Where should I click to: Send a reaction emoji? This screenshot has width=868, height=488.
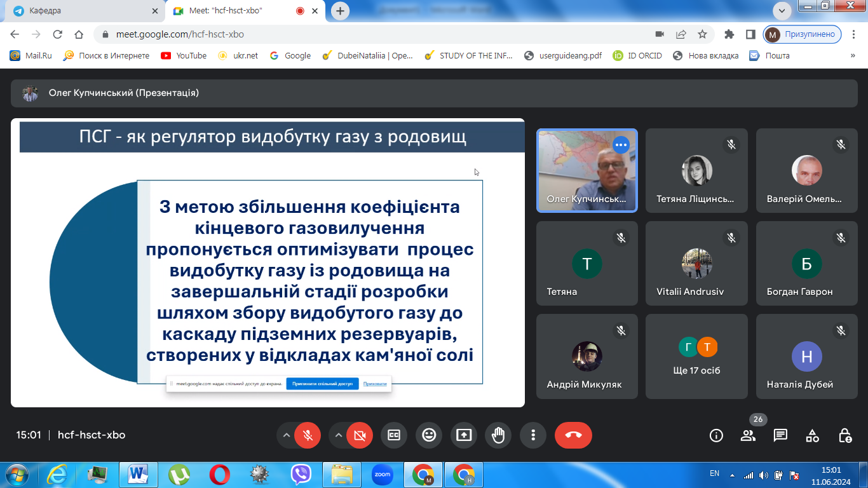[429, 435]
